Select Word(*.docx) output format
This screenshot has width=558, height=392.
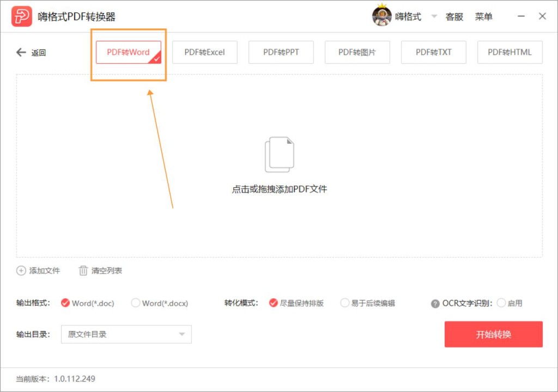pos(160,303)
